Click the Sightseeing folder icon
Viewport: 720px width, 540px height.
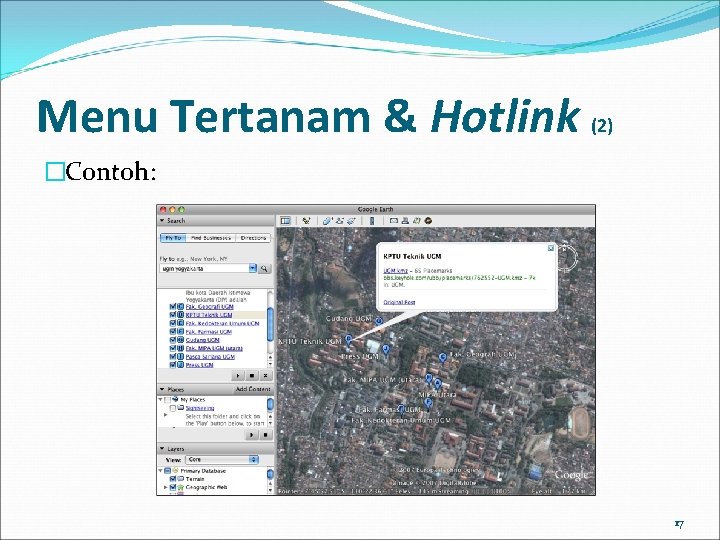181,408
